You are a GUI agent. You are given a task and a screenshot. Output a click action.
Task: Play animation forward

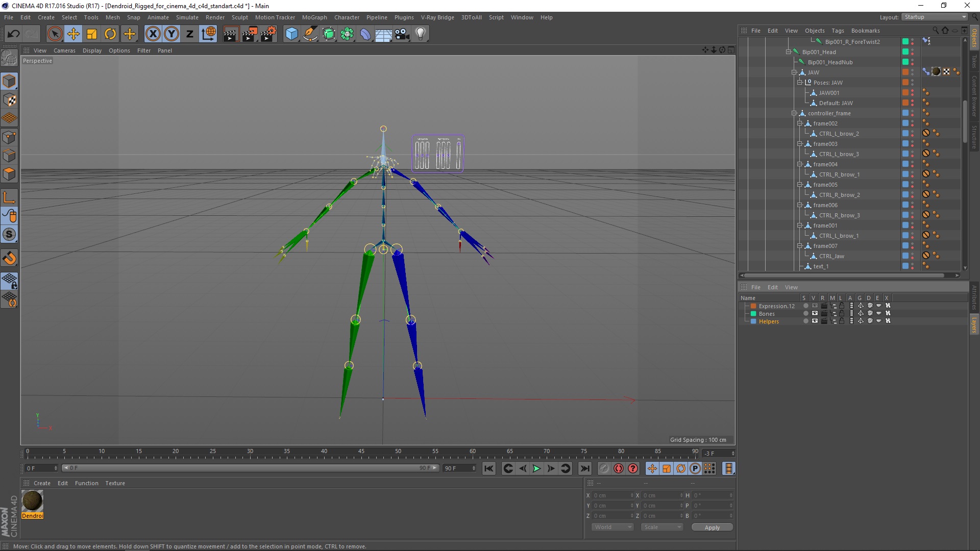pyautogui.click(x=536, y=468)
